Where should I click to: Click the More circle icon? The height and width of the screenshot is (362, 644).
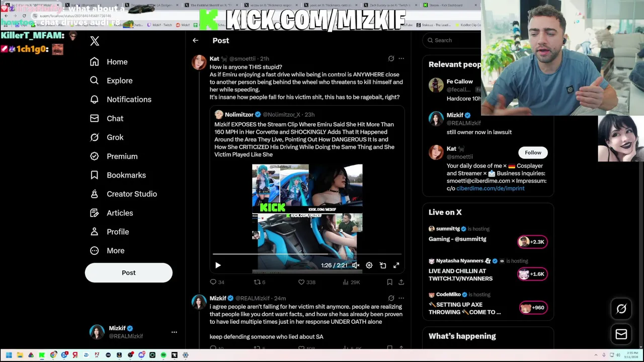click(94, 250)
